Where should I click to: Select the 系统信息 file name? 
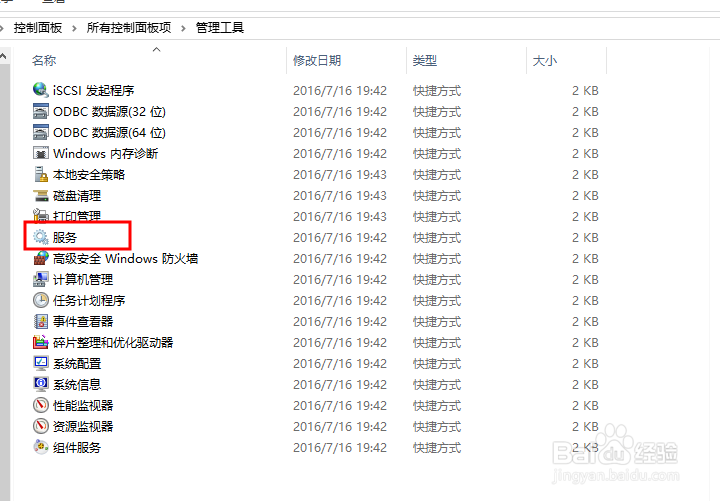click(77, 384)
